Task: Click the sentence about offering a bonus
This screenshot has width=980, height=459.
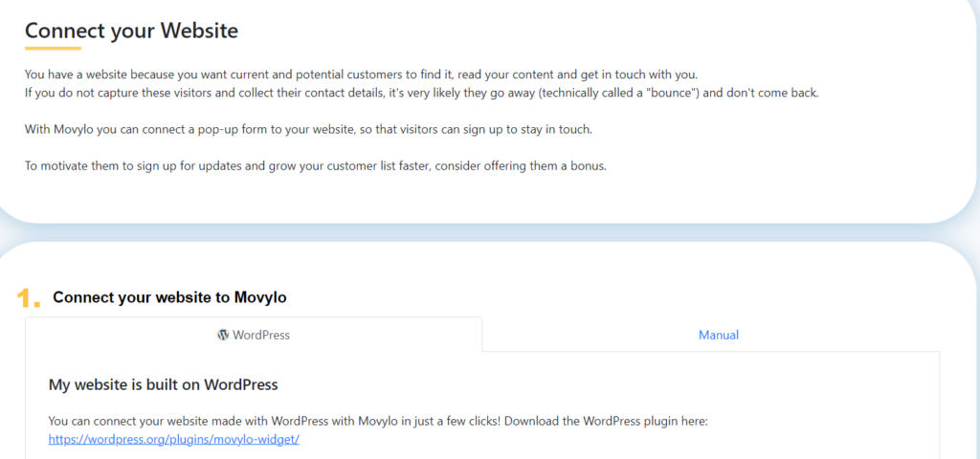Action: [316, 167]
